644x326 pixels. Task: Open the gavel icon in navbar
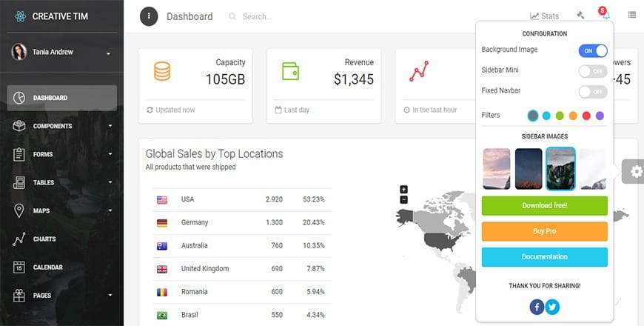pos(580,16)
